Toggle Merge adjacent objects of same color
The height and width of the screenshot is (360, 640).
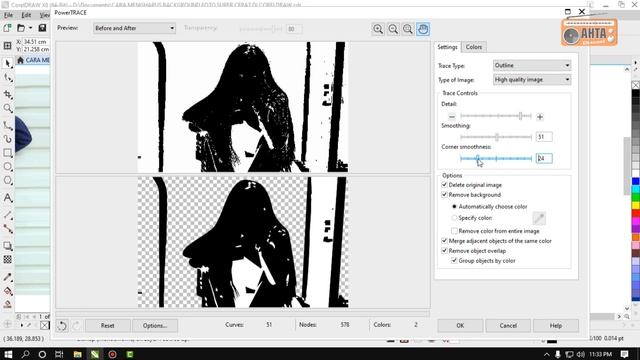[444, 241]
